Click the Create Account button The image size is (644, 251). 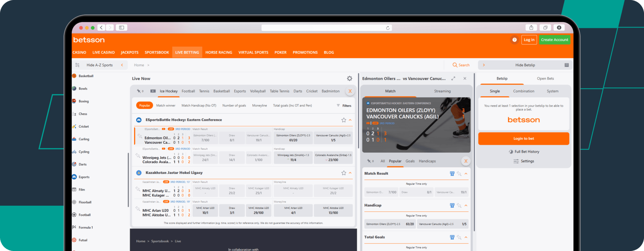554,40
